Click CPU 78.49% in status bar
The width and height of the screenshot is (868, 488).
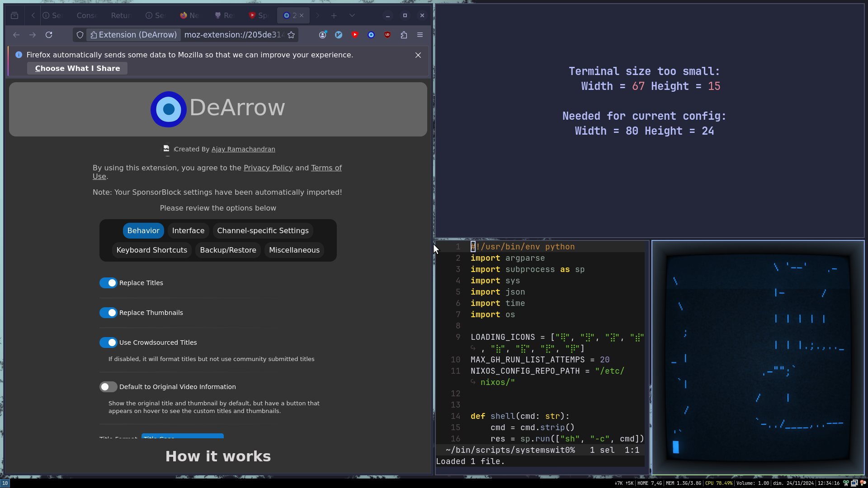coord(719,483)
